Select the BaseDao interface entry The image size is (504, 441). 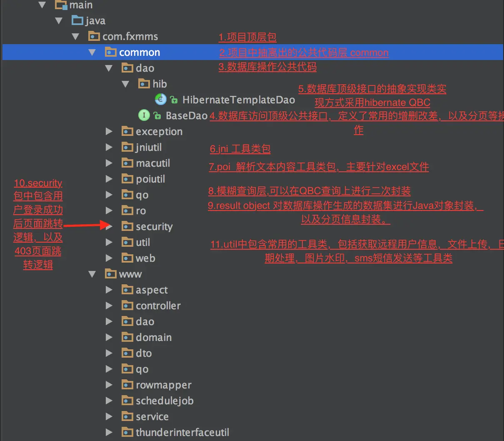point(187,115)
